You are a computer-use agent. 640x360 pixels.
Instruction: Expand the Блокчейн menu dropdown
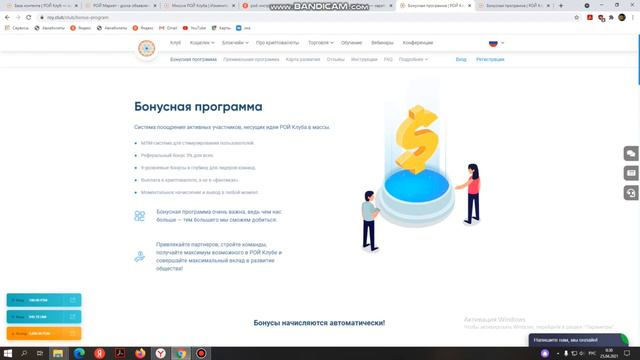click(235, 43)
